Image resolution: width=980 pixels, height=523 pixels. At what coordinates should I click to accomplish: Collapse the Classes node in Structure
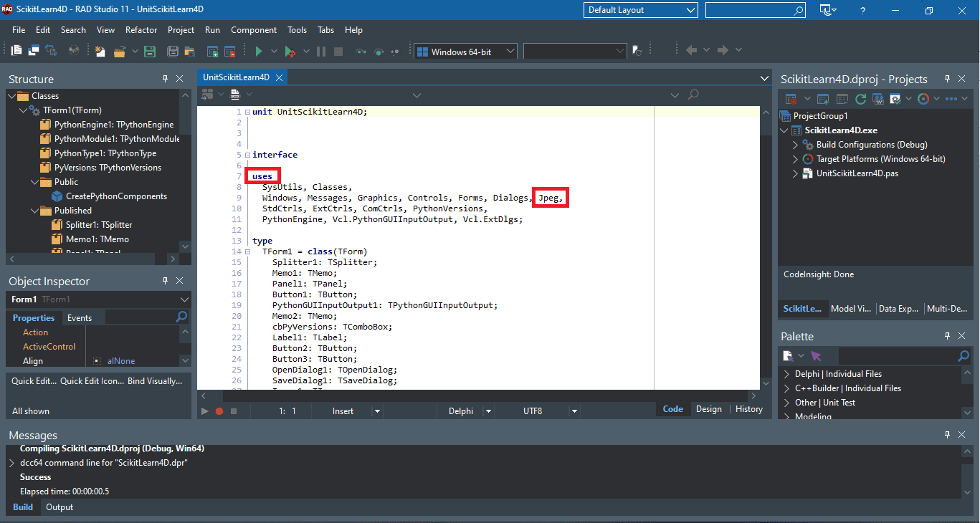(12, 96)
